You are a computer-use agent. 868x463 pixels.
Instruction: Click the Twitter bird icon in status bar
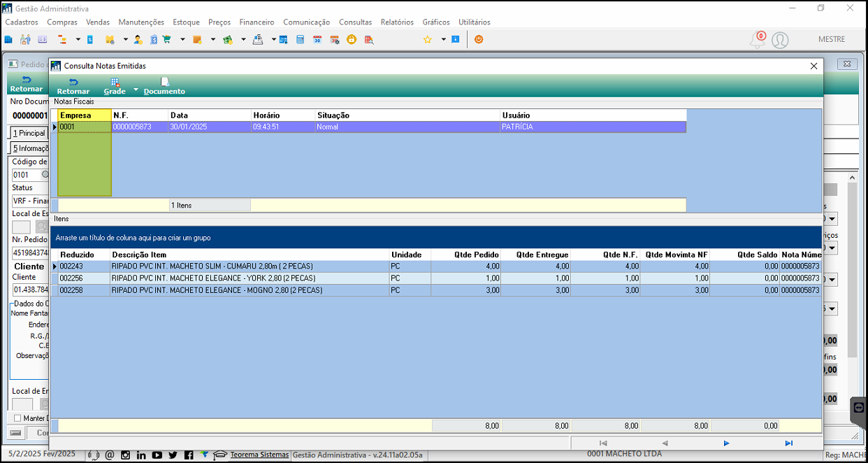[x=173, y=455]
